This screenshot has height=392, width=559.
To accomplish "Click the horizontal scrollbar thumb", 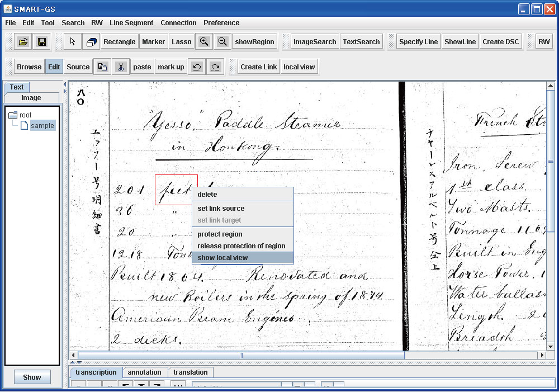I will pyautogui.click(x=241, y=355).
